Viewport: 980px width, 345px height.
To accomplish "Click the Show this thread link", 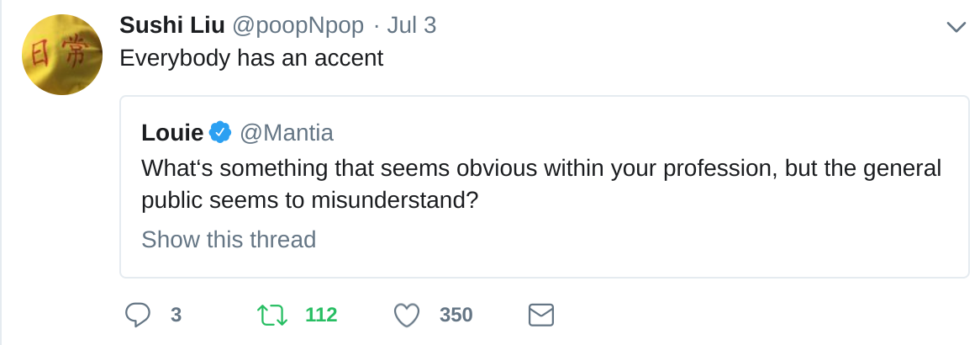I will coord(229,240).
